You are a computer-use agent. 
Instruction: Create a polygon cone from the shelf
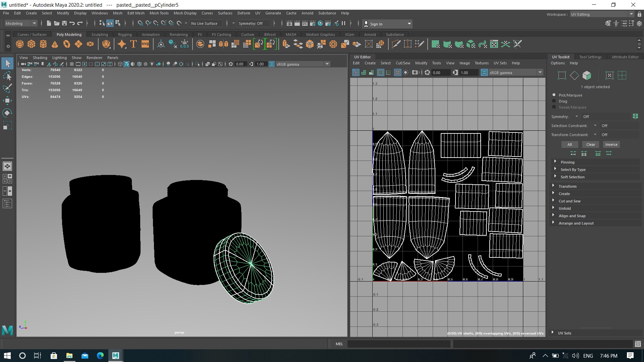click(55, 44)
